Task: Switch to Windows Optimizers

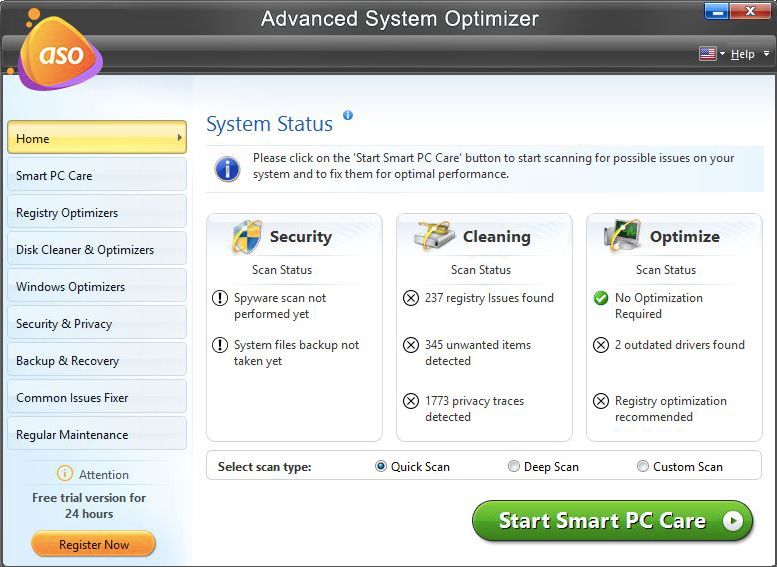Action: click(97, 286)
